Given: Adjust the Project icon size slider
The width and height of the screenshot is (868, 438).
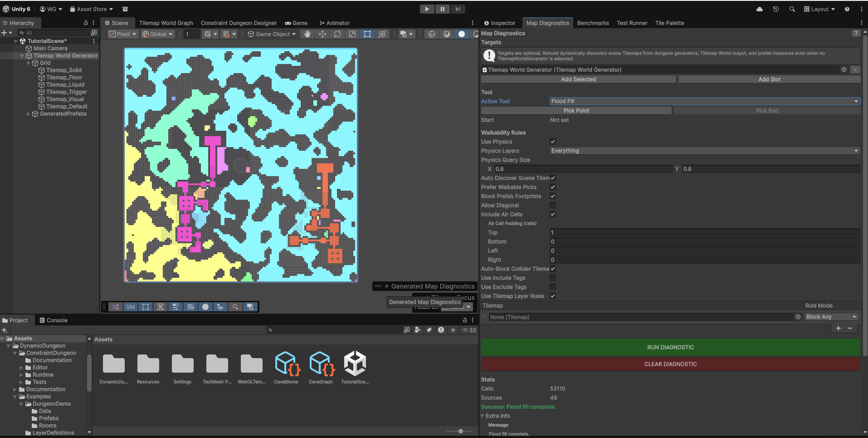Looking at the screenshot, I should tap(461, 431).
